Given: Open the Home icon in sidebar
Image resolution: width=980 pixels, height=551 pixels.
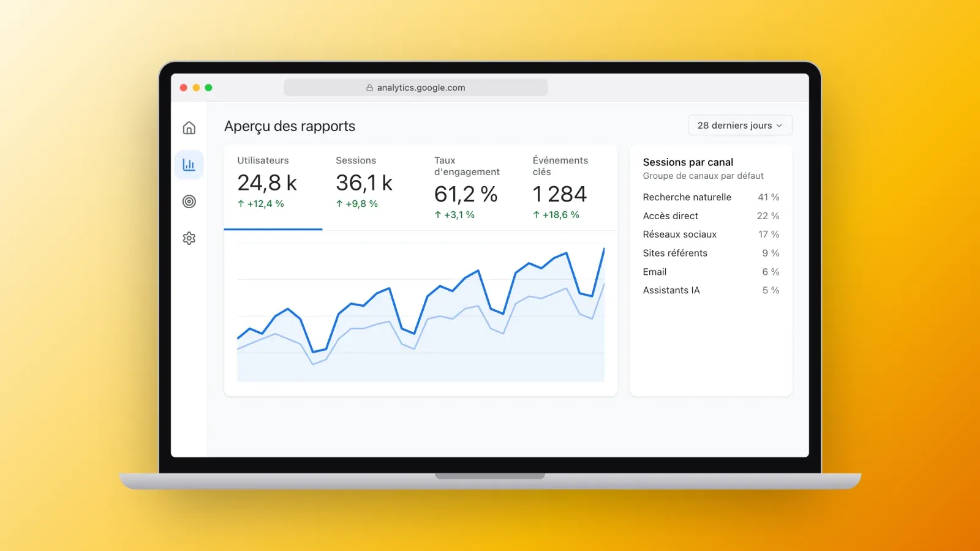Looking at the screenshot, I should 189,128.
